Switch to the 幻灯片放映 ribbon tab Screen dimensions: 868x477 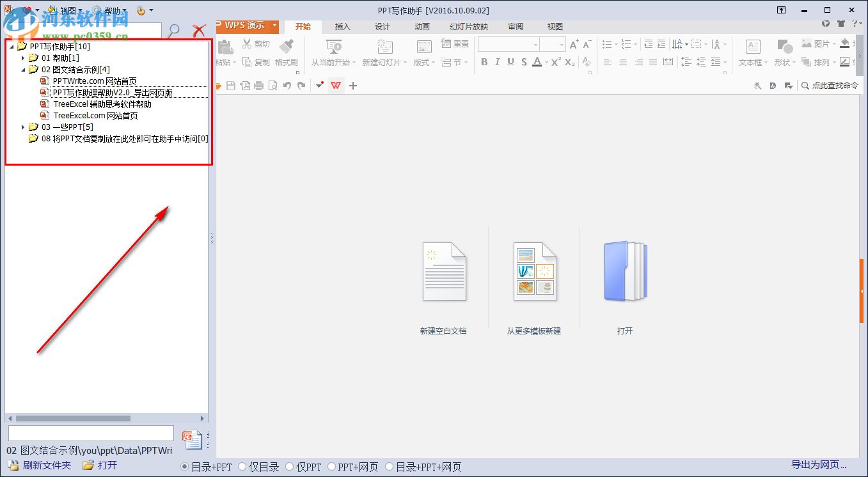[x=469, y=26]
